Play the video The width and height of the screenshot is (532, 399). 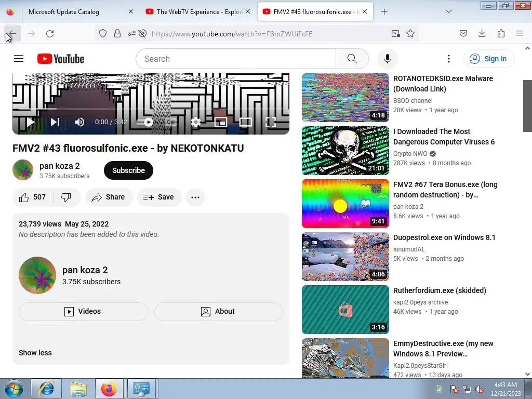(31, 122)
